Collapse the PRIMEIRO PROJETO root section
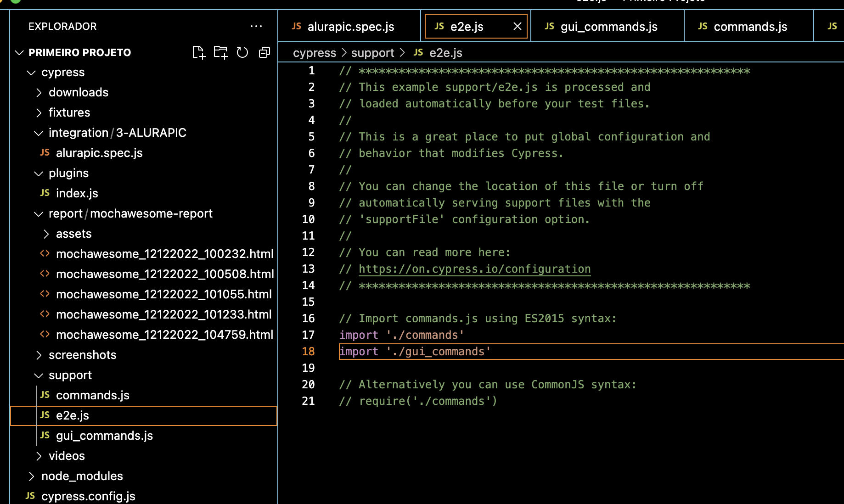844x504 pixels. 79,53
